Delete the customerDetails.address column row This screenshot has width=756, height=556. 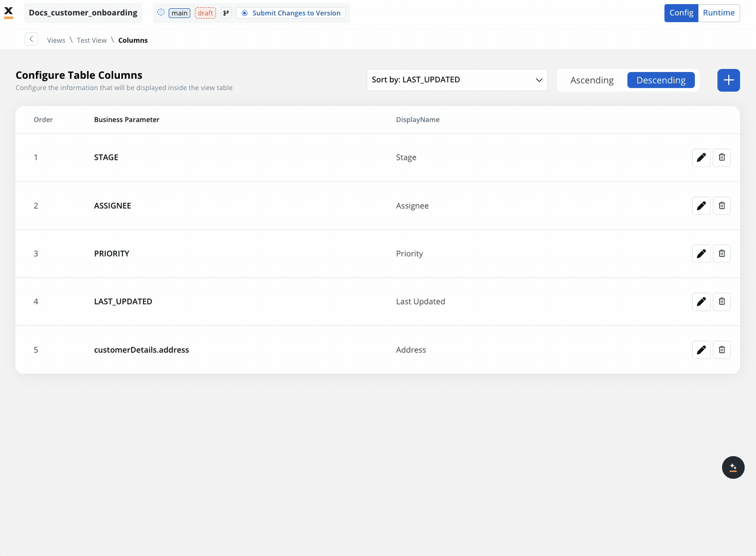(722, 350)
